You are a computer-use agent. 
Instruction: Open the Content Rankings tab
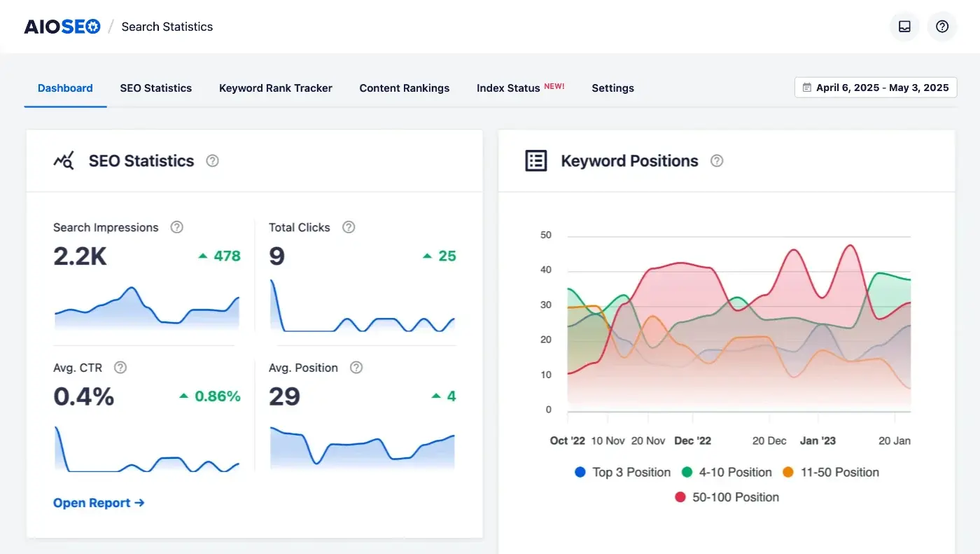[404, 88]
